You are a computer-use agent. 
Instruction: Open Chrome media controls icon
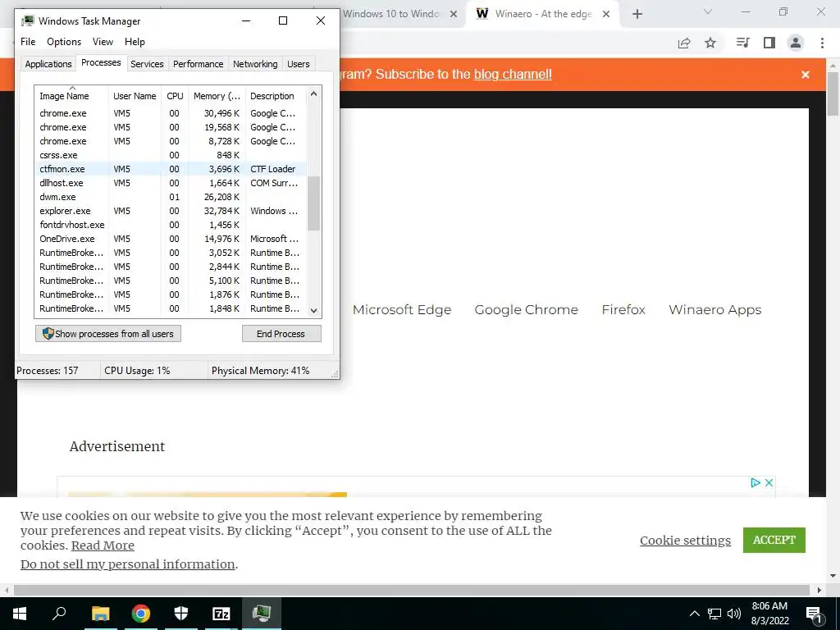tap(742, 43)
